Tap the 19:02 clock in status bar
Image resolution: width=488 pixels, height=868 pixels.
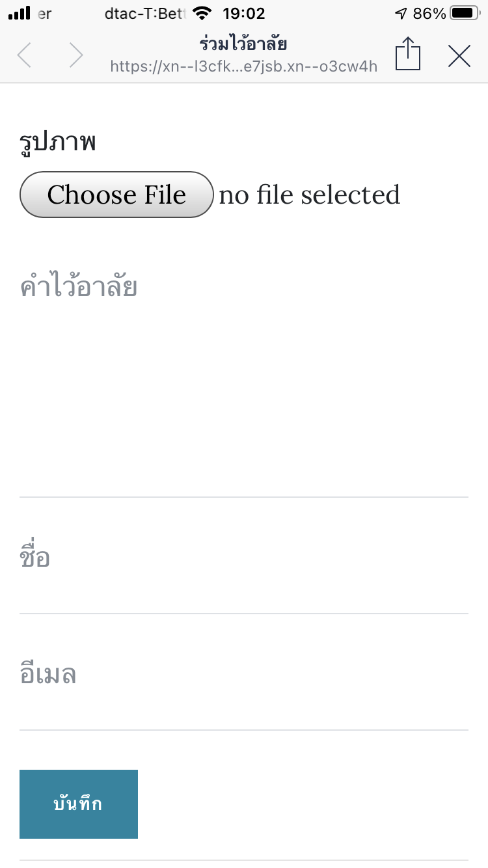243,14
